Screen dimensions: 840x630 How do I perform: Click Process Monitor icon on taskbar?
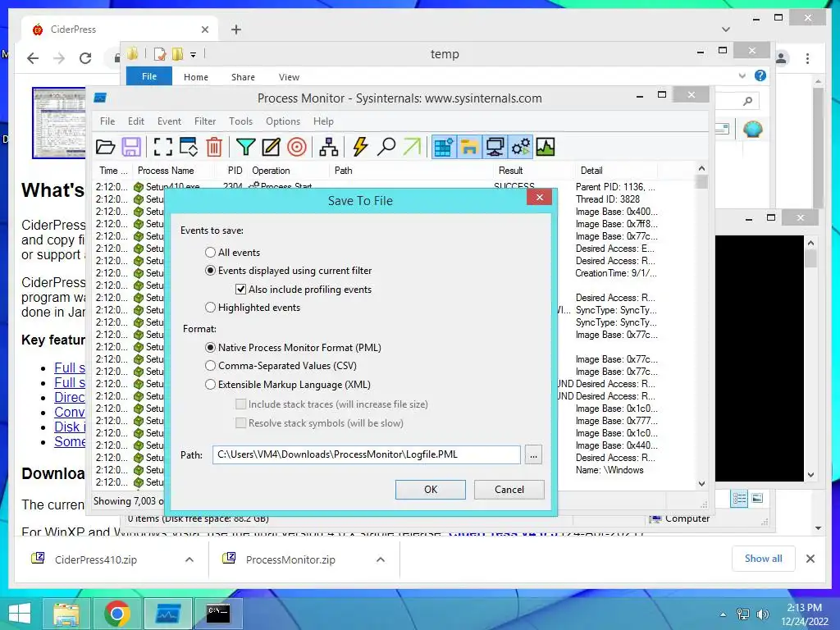168,614
